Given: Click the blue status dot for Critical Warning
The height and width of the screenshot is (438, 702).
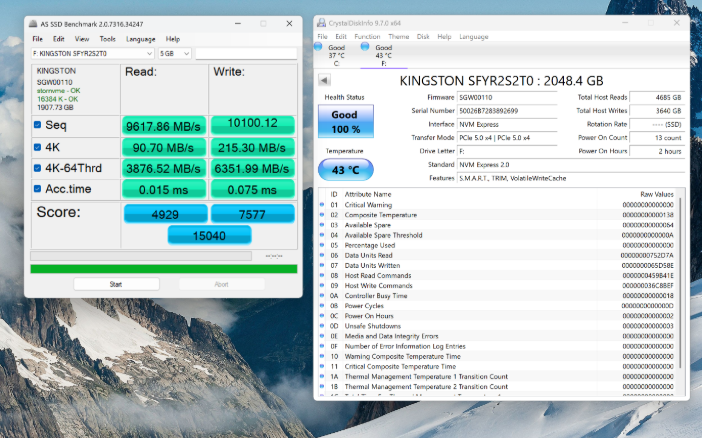Looking at the screenshot, I should (x=322, y=205).
